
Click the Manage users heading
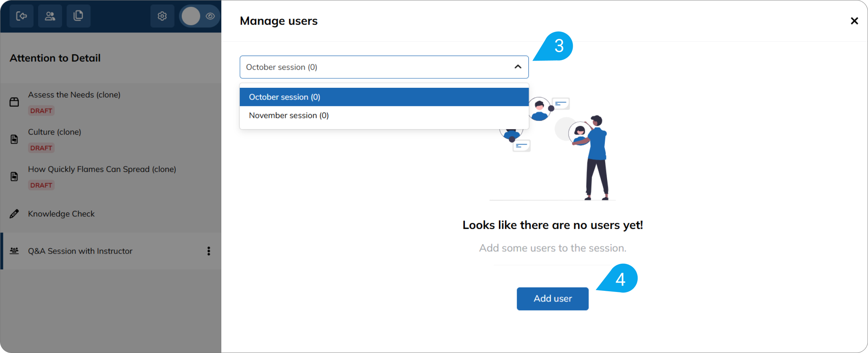click(279, 21)
